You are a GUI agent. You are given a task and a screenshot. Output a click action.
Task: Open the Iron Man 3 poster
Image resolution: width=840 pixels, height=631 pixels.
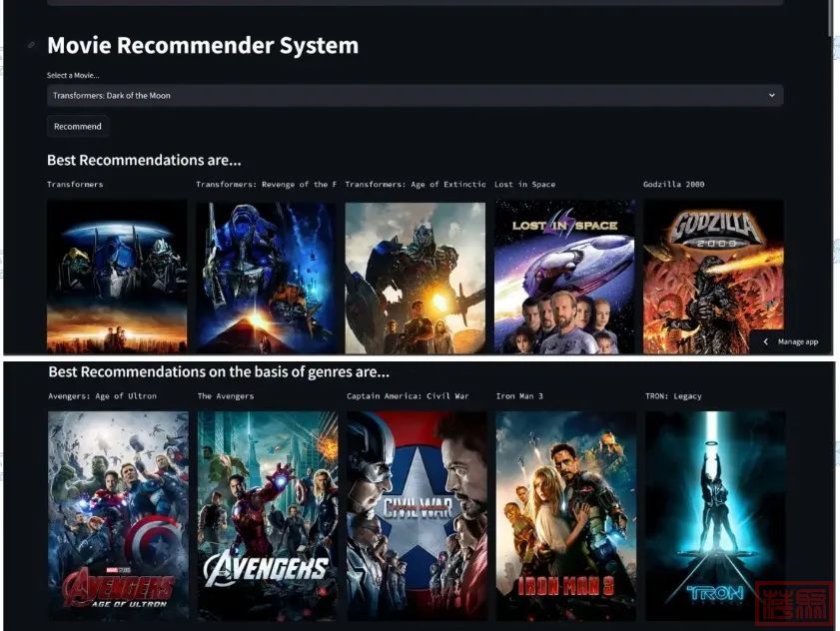tap(565, 516)
